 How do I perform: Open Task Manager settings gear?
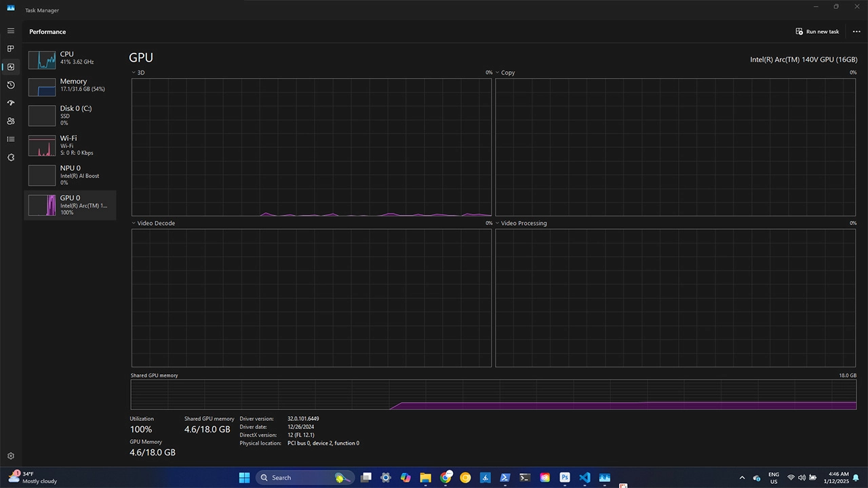click(x=10, y=456)
